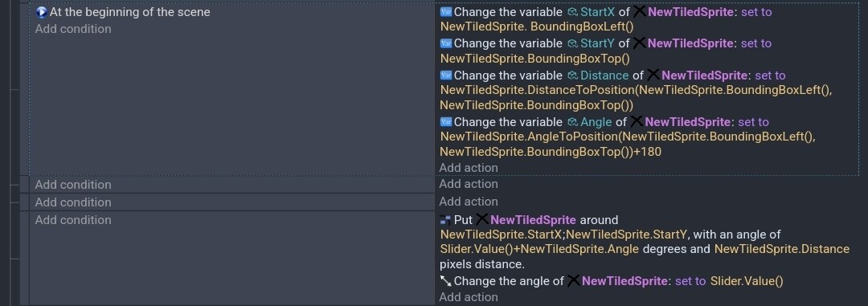Click NewTiledSprite object icon in StartX action
This screenshot has height=306, width=868.
(x=640, y=11)
